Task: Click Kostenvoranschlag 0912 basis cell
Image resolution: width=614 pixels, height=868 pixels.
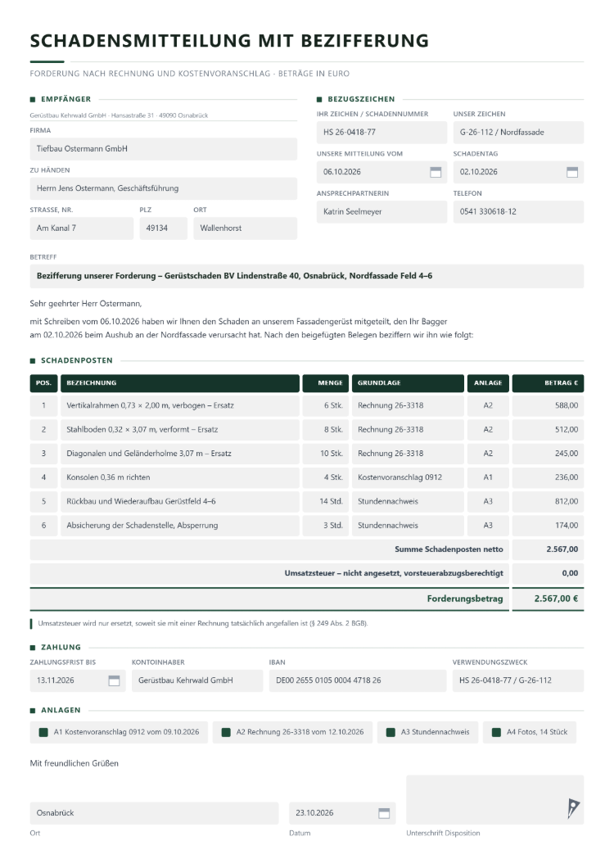Action: (408, 477)
